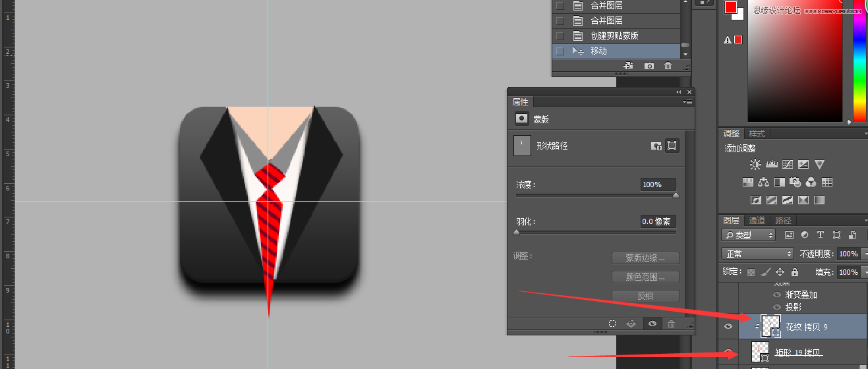Collapse the Properties panel double arrows
Screen dimensions: 868x369
679,92
